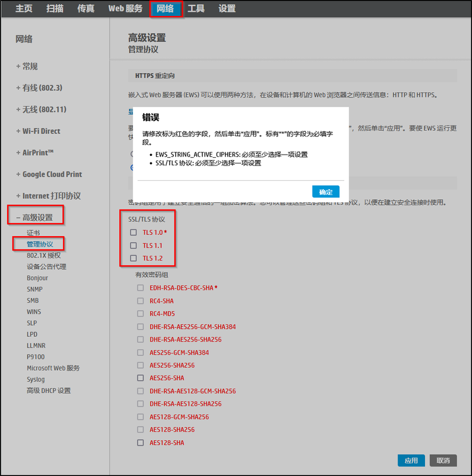Check the RC4-MD5 cipher checkbox
Image resolution: width=472 pixels, height=476 pixels.
tap(140, 314)
